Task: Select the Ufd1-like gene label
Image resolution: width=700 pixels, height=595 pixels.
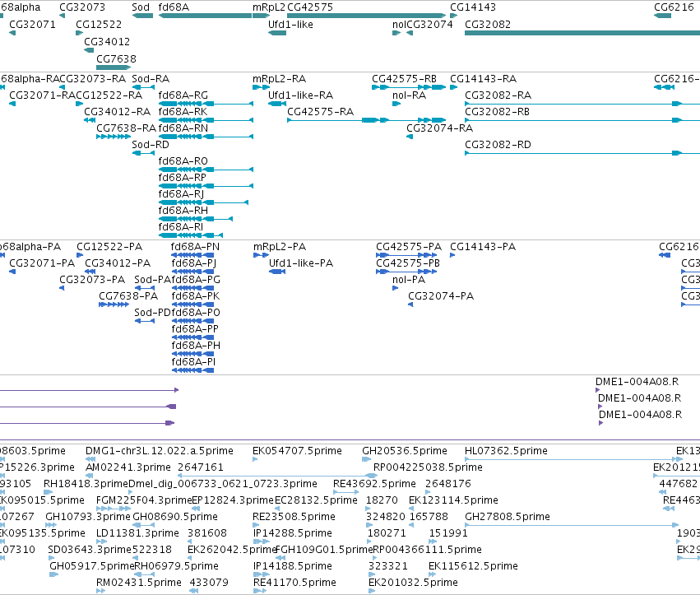Action: point(290,25)
